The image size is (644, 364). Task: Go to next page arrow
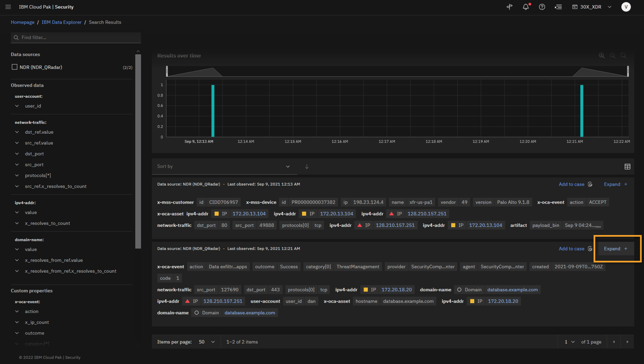[x=627, y=342]
